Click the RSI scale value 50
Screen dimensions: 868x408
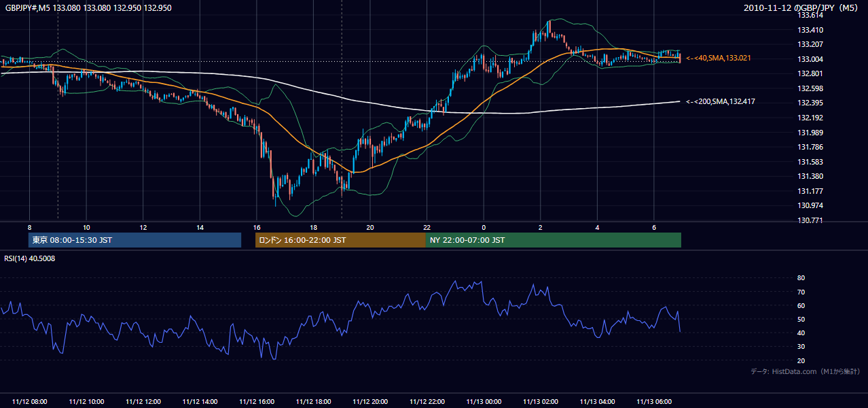[801, 319]
